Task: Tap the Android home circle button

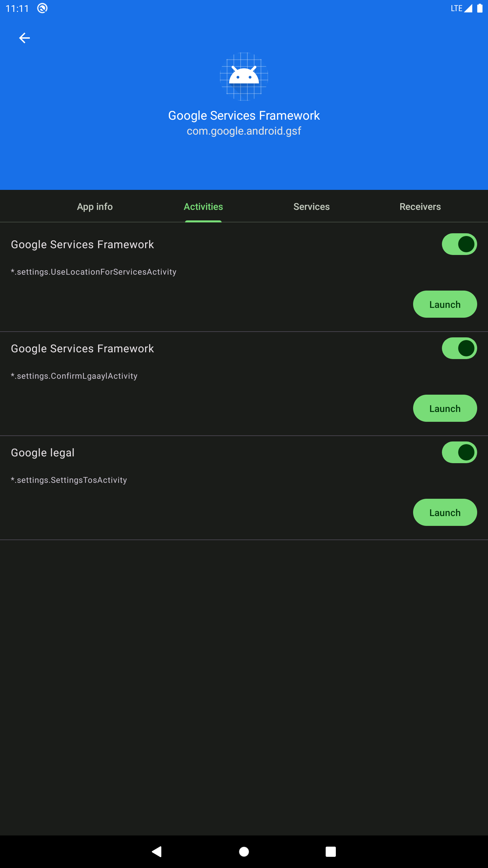Action: [x=244, y=851]
